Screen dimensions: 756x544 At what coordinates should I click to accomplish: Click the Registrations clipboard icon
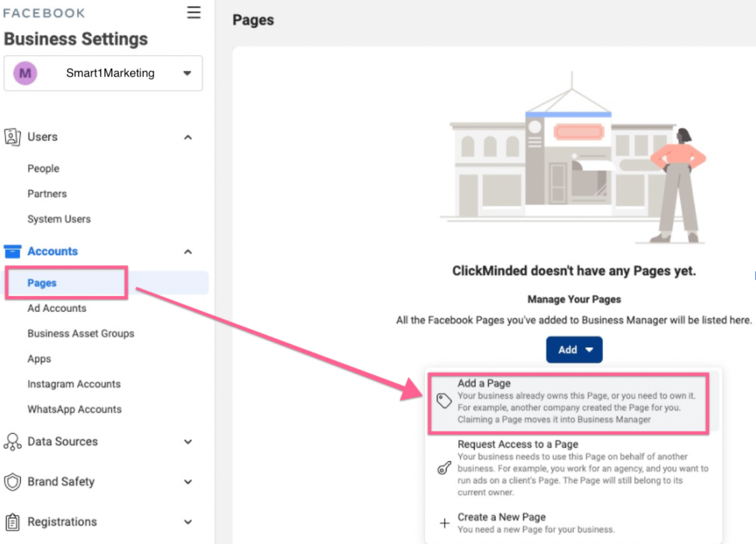(12, 522)
